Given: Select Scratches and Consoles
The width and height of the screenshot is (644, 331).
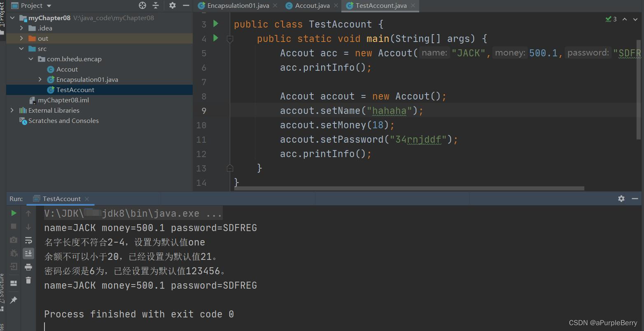Looking at the screenshot, I should tap(63, 120).
